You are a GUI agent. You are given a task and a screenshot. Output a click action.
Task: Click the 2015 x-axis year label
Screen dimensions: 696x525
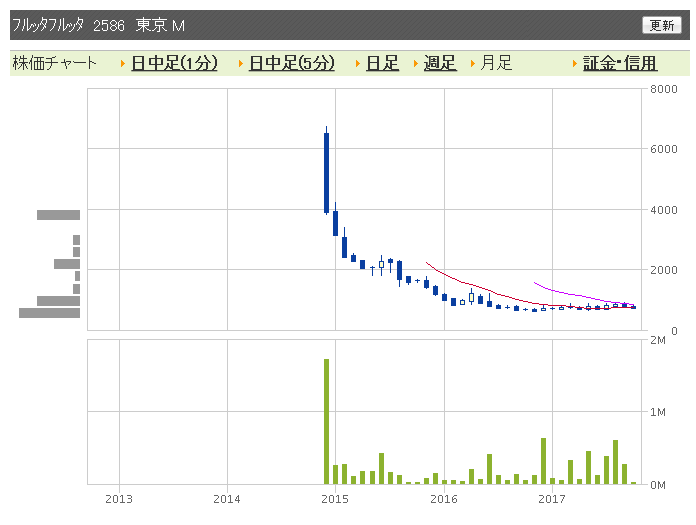tap(335, 499)
